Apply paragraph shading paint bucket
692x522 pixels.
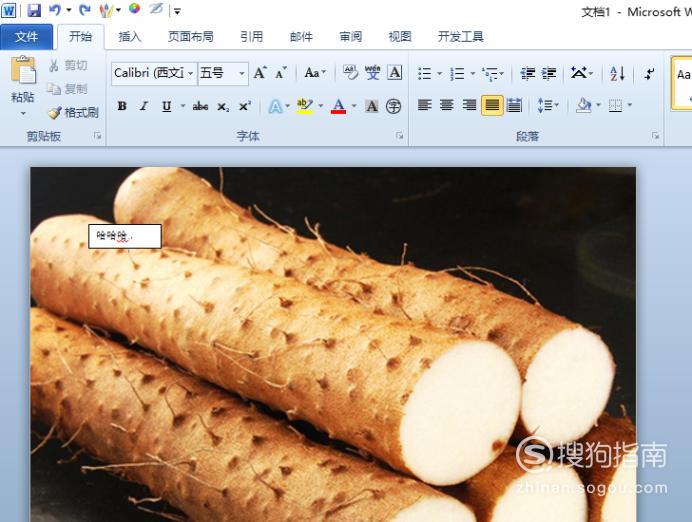click(584, 105)
